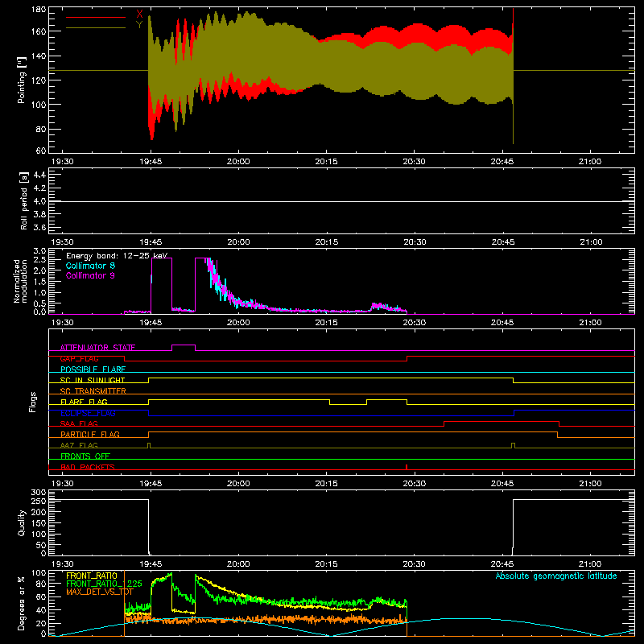Click the ECLIPSE_FLAG label

pyautogui.click(x=88, y=413)
